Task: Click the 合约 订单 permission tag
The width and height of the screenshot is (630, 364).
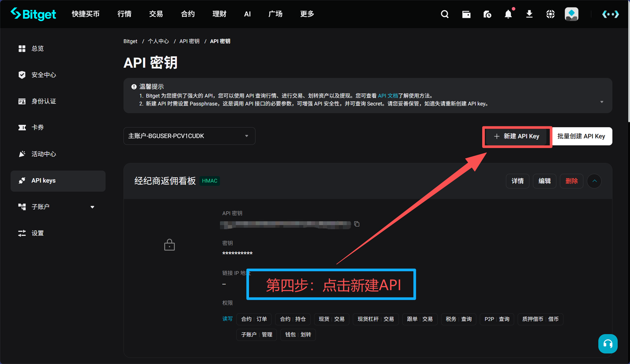Action: pos(254,319)
